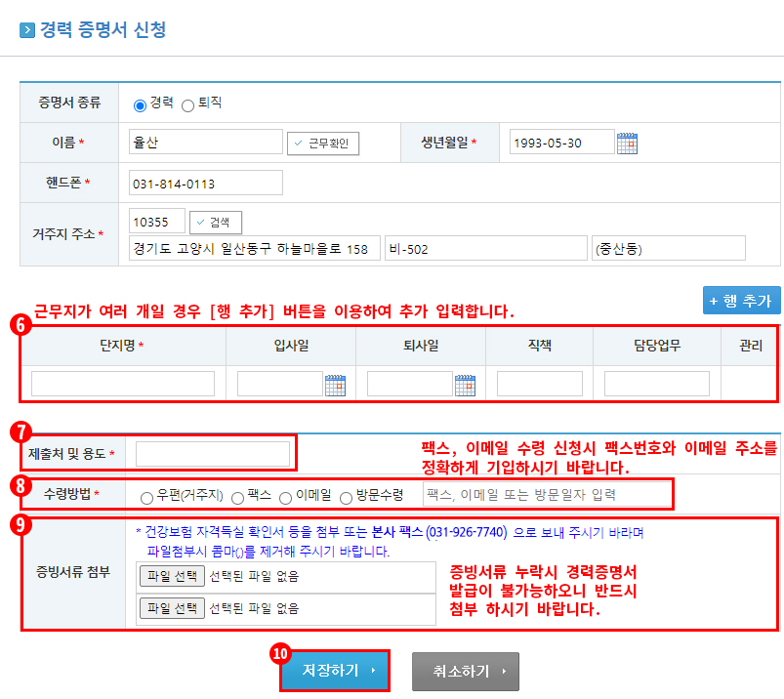Select the 퇴직 certificate type
The height and width of the screenshot is (699, 784).
tap(187, 105)
